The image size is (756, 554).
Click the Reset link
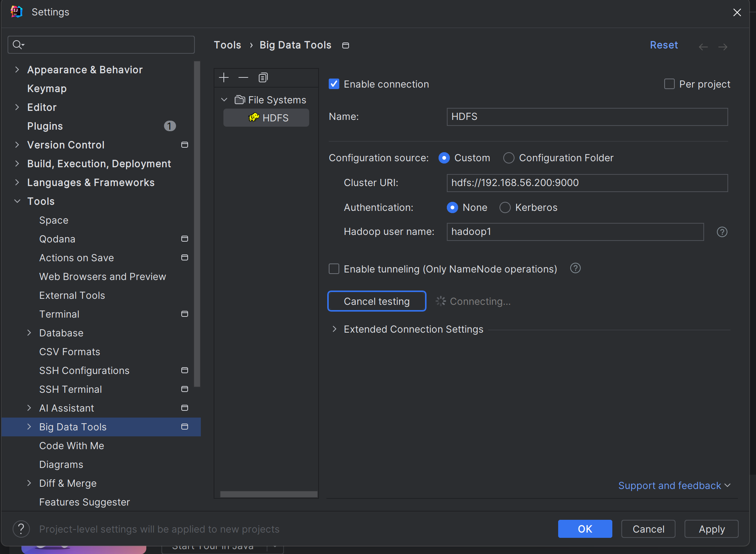[663, 45]
